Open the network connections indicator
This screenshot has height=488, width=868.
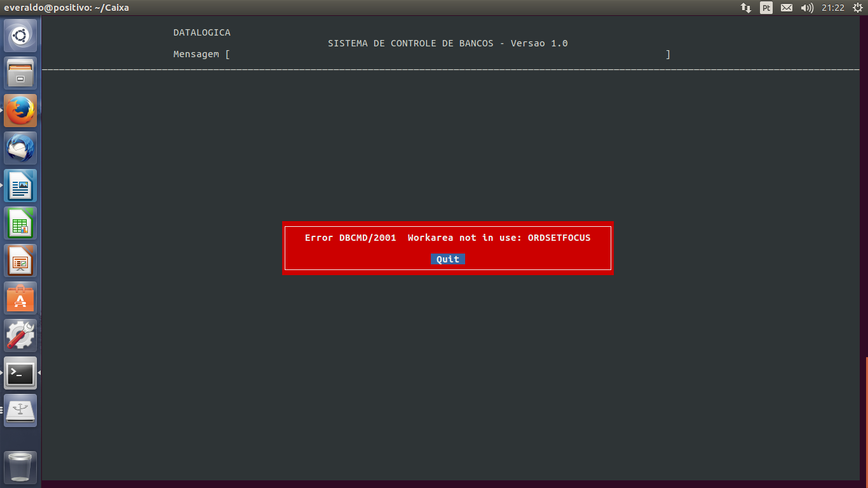click(746, 8)
